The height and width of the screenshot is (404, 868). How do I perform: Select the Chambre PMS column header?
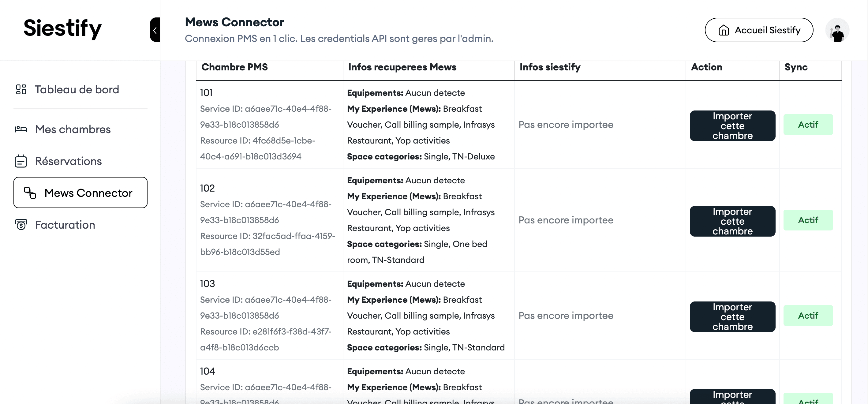(234, 67)
